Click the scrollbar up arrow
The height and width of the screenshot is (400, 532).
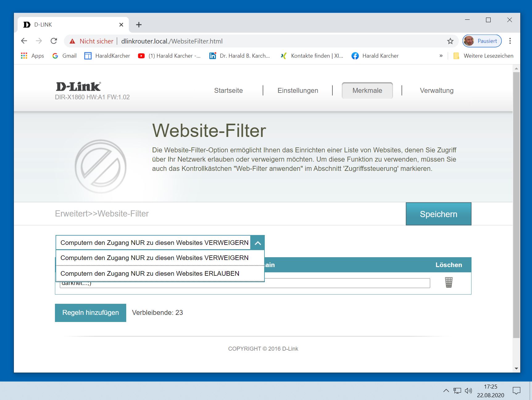(516, 68)
